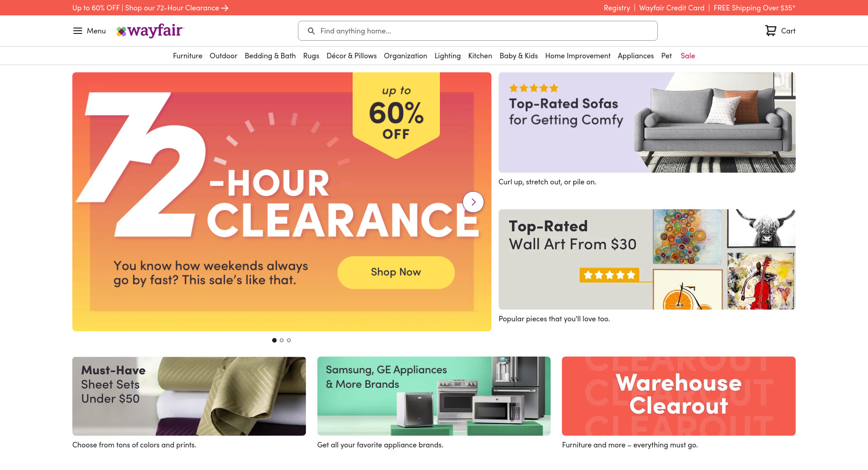Image resolution: width=868 pixels, height=470 pixels.
Task: Click the Wayfair logo
Action: (150, 31)
